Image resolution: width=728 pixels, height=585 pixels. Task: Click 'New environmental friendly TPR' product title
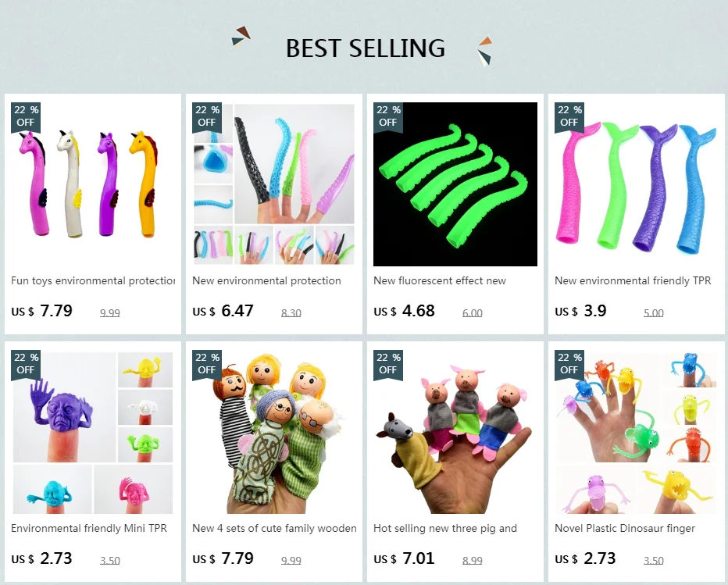[633, 281]
